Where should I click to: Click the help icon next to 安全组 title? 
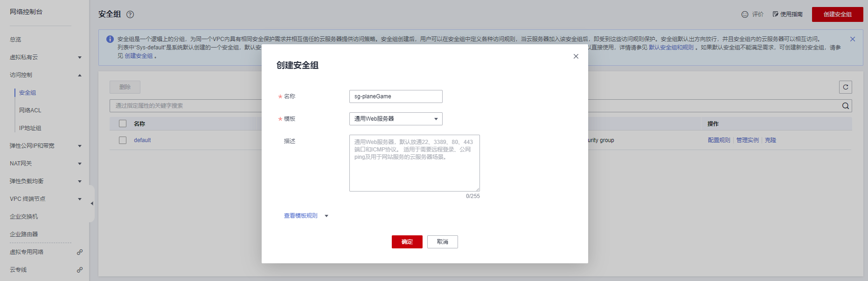pyautogui.click(x=130, y=14)
